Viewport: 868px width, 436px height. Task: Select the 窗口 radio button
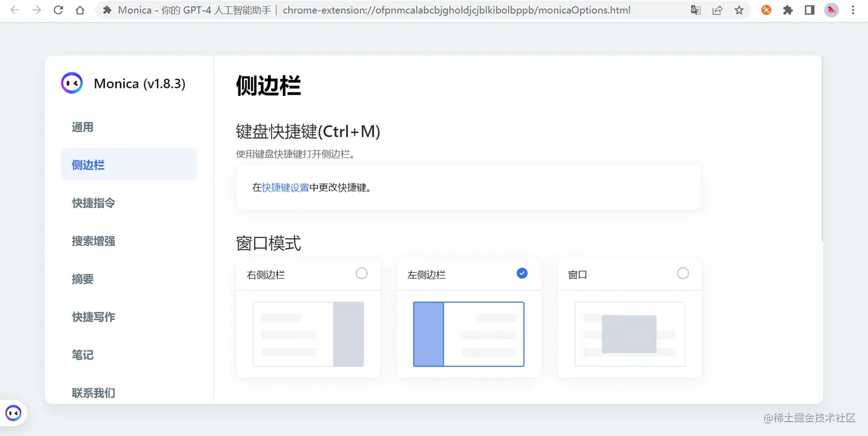(683, 273)
